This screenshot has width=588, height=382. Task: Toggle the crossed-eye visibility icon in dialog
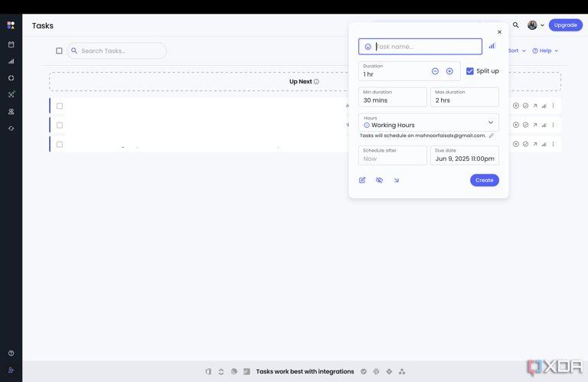tap(379, 180)
